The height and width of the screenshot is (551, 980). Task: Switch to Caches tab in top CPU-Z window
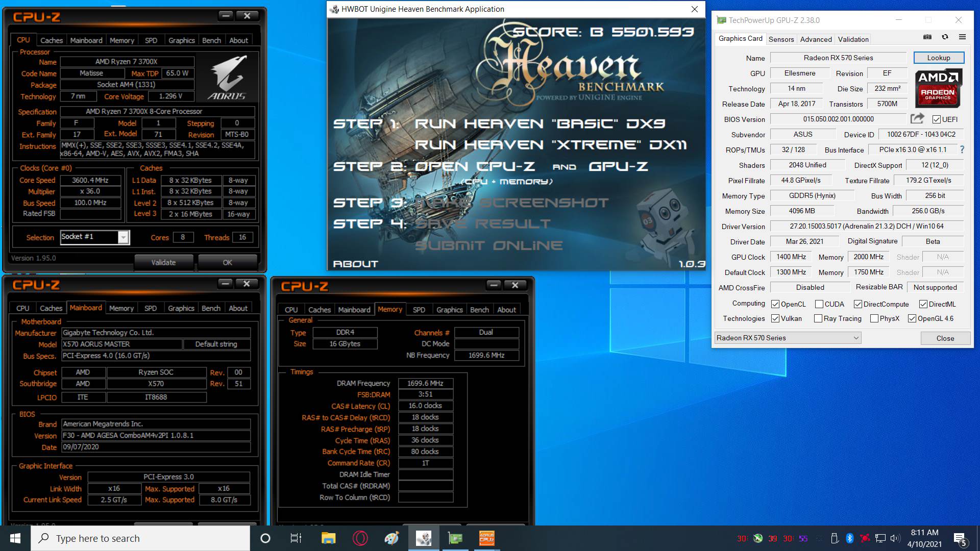pyautogui.click(x=52, y=40)
